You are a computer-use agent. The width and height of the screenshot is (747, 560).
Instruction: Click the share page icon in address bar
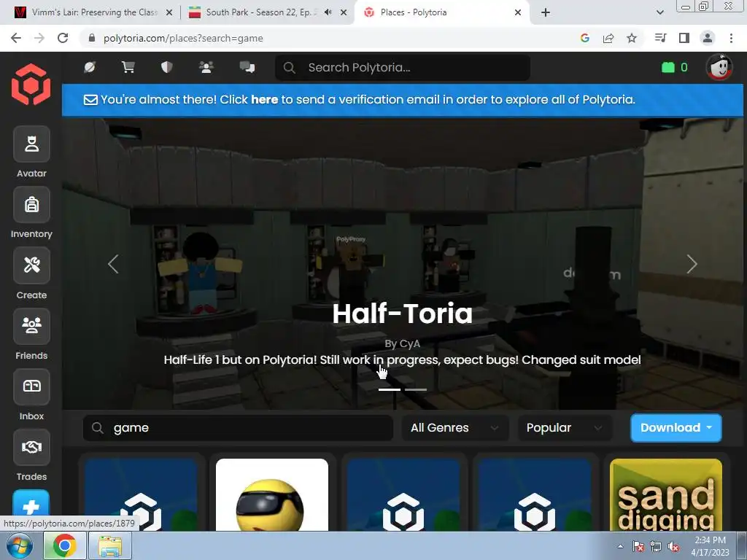tap(608, 38)
